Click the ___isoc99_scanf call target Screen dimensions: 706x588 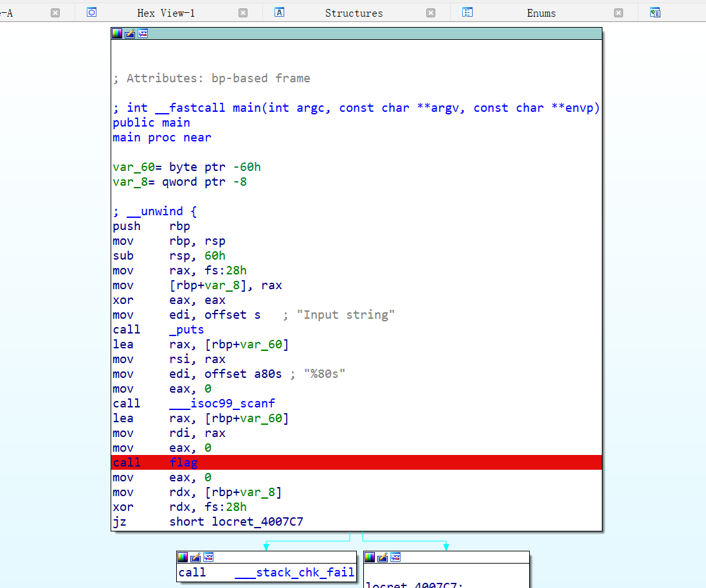(222, 404)
